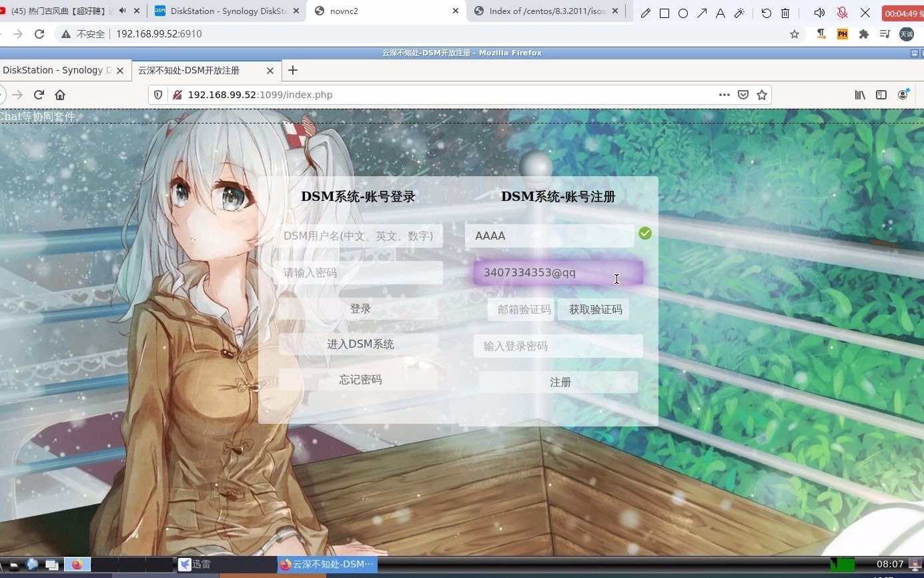Open the paragraph translator extension icon

point(821,34)
